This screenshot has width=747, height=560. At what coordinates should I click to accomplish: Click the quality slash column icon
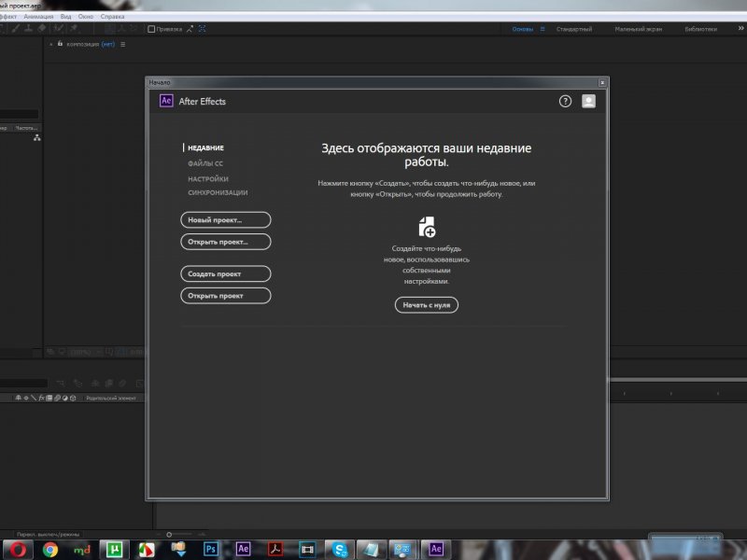tap(34, 398)
